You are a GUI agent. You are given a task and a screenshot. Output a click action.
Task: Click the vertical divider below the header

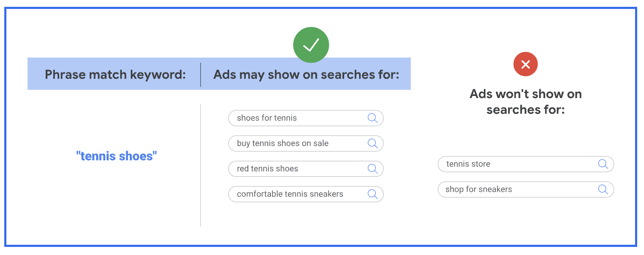201,165
